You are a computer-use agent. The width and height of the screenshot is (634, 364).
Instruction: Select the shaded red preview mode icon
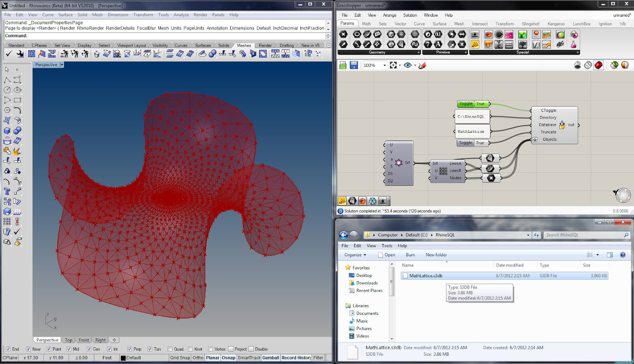click(598, 65)
